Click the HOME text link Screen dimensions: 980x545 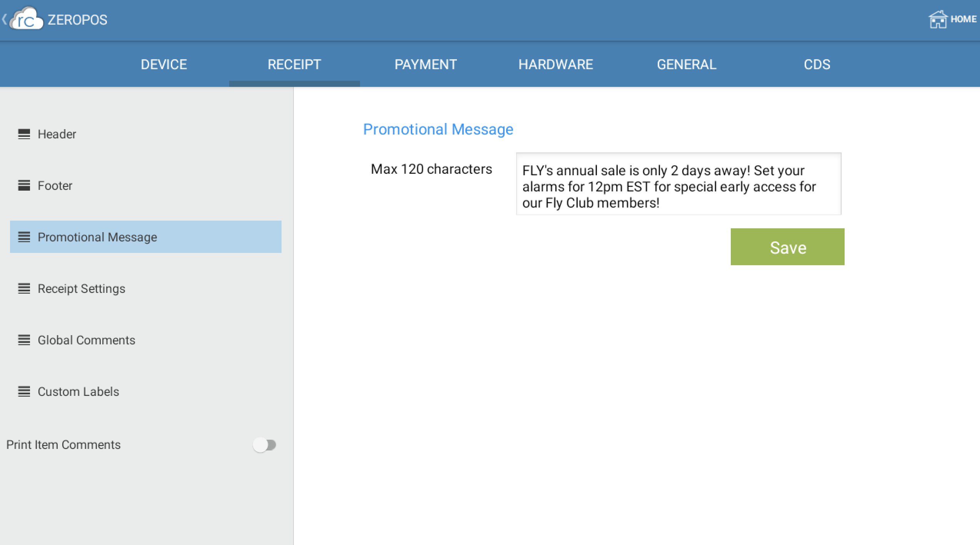(x=963, y=19)
